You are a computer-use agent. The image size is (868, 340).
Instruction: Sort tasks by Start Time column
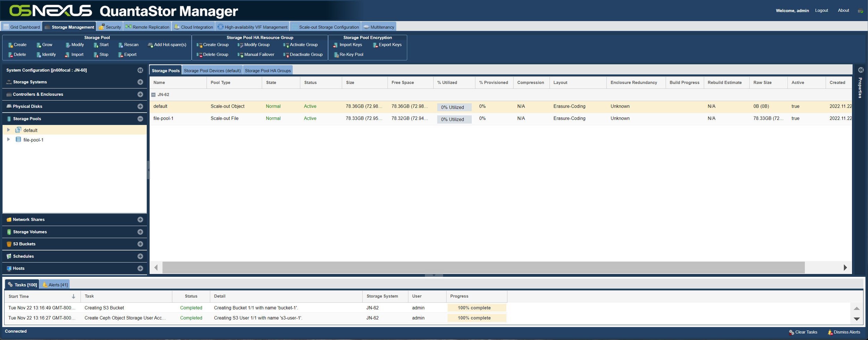point(42,296)
